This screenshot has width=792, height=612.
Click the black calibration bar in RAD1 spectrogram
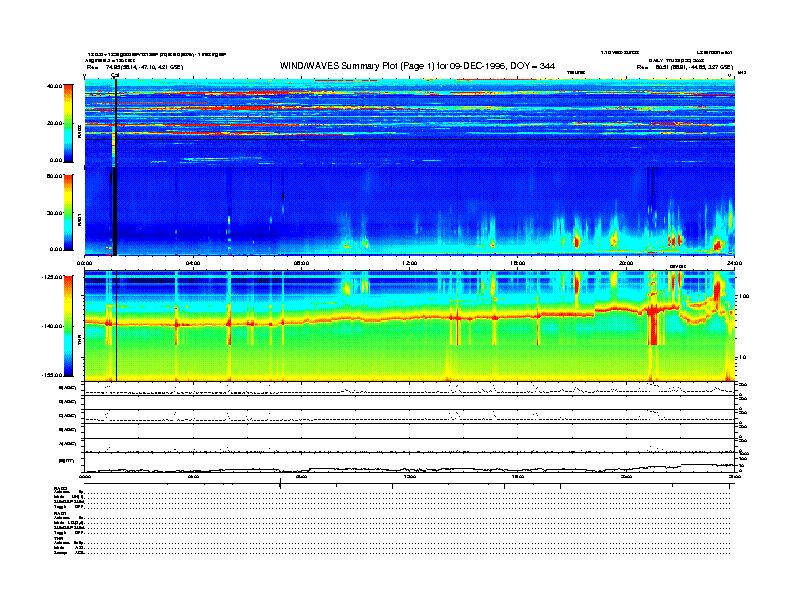pos(115,211)
